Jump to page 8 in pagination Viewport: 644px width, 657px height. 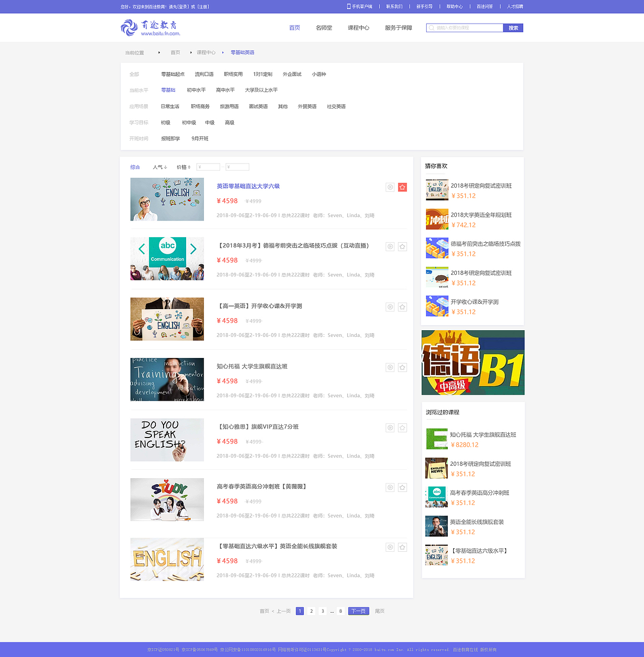(341, 611)
